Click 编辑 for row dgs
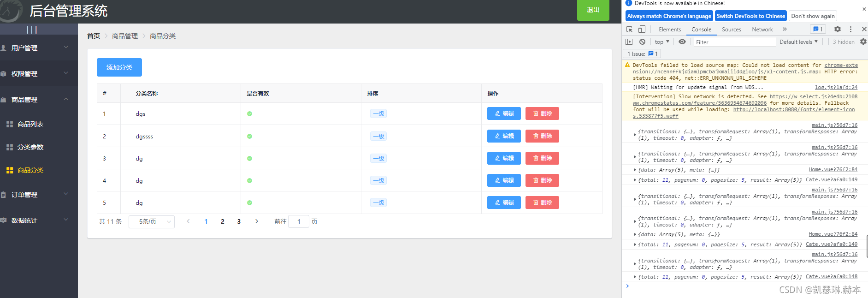 (x=504, y=113)
